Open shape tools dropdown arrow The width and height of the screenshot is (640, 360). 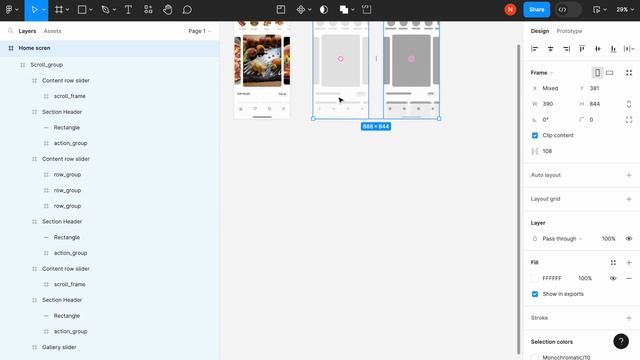click(91, 10)
